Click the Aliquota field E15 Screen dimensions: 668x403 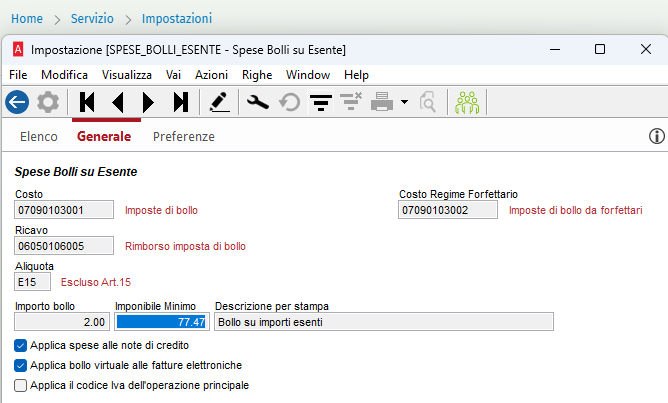point(32,282)
